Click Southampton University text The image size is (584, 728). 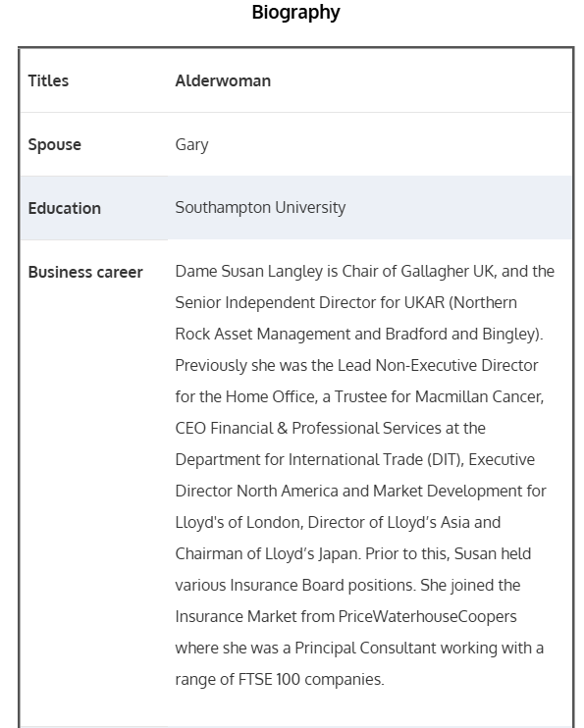[x=260, y=208]
